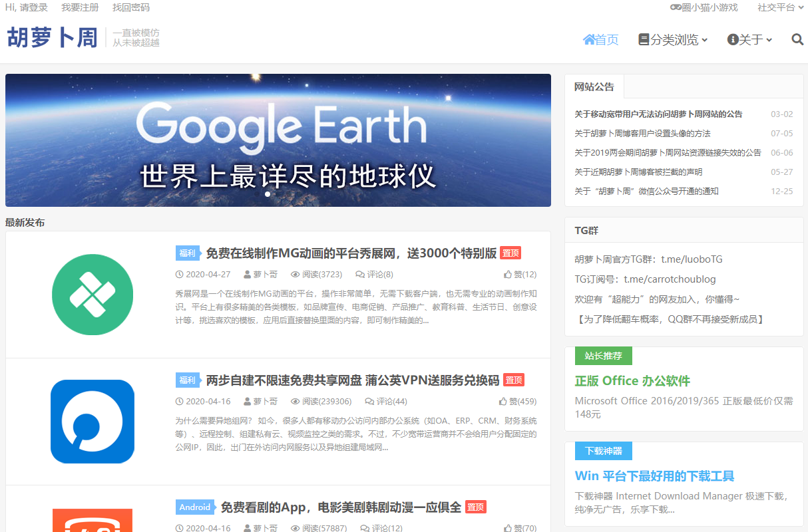Click the search magnifier icon in header

pyautogui.click(x=797, y=40)
